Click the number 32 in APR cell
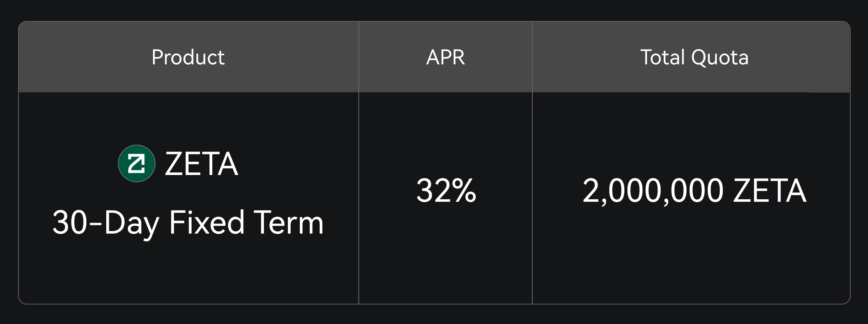The width and height of the screenshot is (868, 324). pos(431,191)
